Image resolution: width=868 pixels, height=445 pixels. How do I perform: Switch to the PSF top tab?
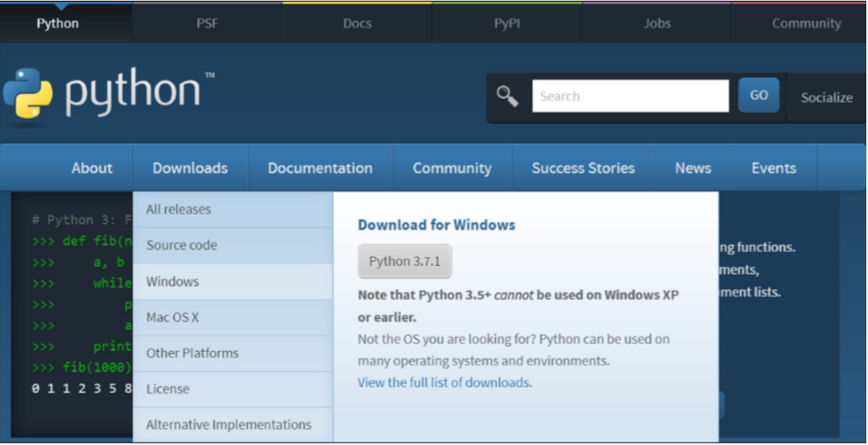click(207, 23)
